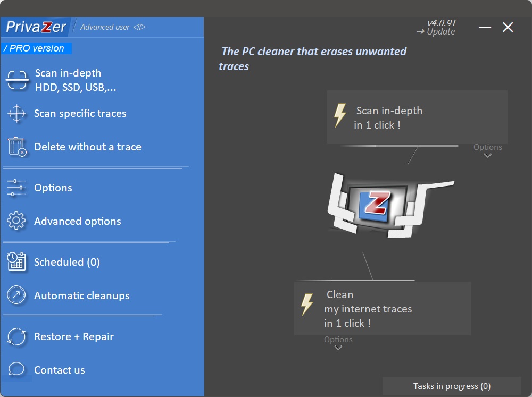This screenshot has width=532, height=397.
Task: Click Clean my internet traces in 1 click
Action: (x=383, y=309)
